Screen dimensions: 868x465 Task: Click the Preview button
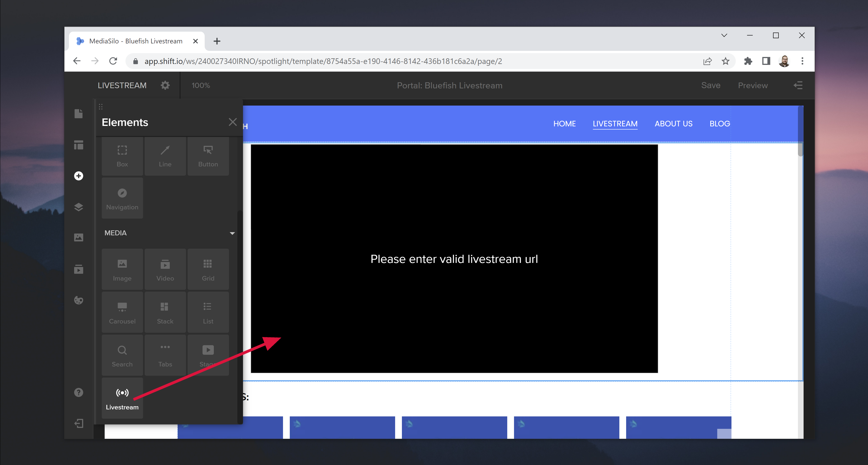[753, 85]
